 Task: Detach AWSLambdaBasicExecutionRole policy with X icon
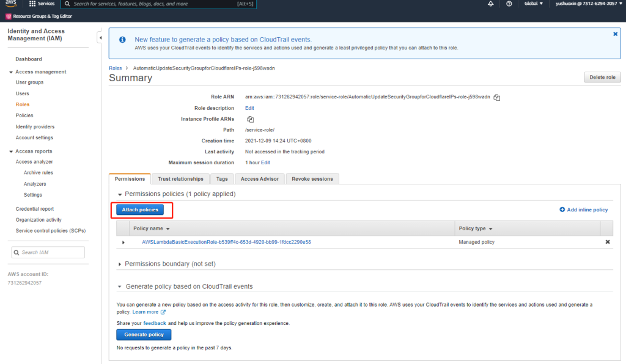[x=607, y=242]
